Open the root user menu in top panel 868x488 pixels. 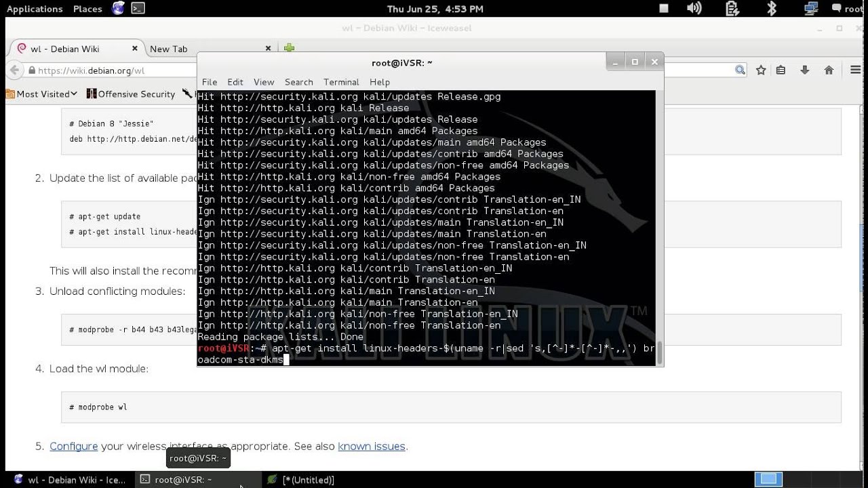[854, 9]
